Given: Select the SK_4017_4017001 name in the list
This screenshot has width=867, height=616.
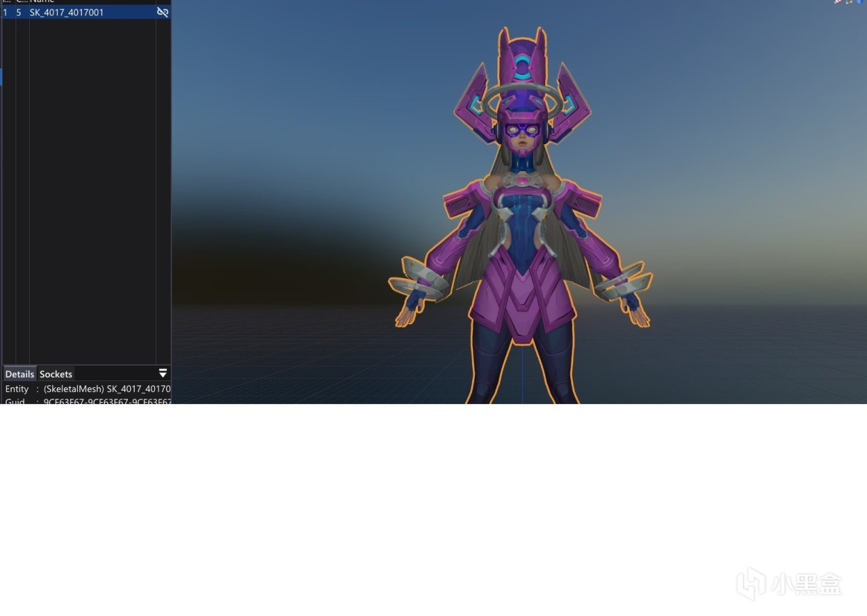Looking at the screenshot, I should (67, 12).
